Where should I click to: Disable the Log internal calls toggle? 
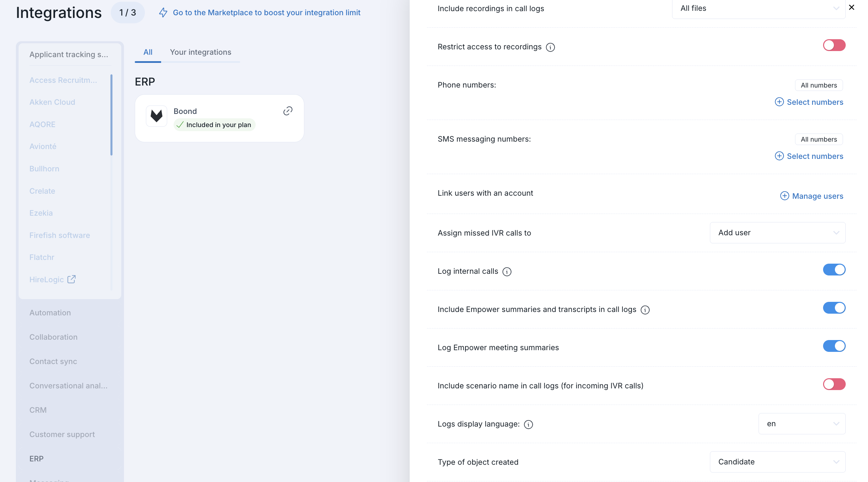[834, 270]
